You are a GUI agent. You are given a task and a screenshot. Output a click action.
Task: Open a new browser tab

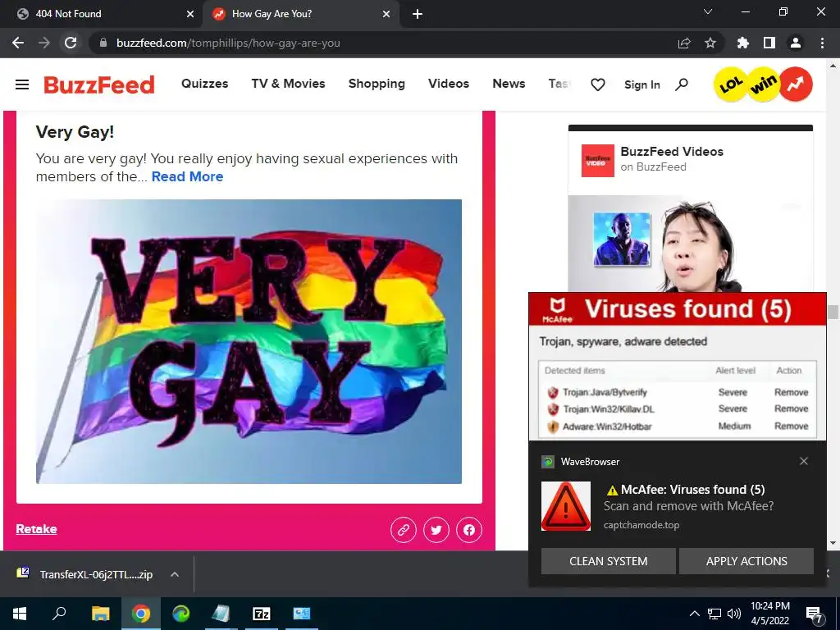(x=418, y=14)
